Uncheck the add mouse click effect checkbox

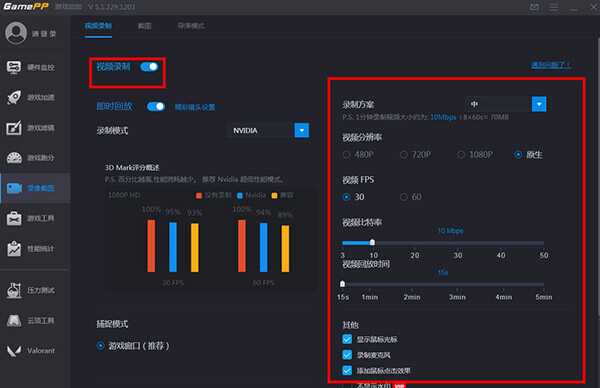(x=347, y=370)
